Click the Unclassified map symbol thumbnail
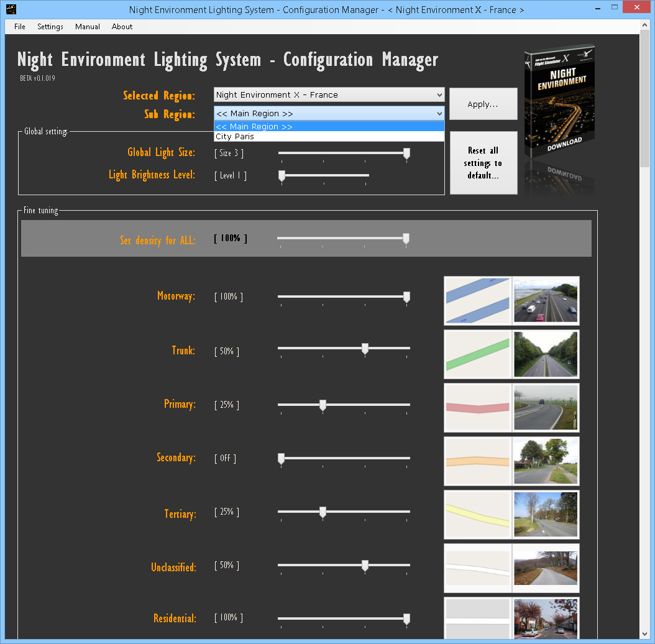 pyautogui.click(x=477, y=568)
